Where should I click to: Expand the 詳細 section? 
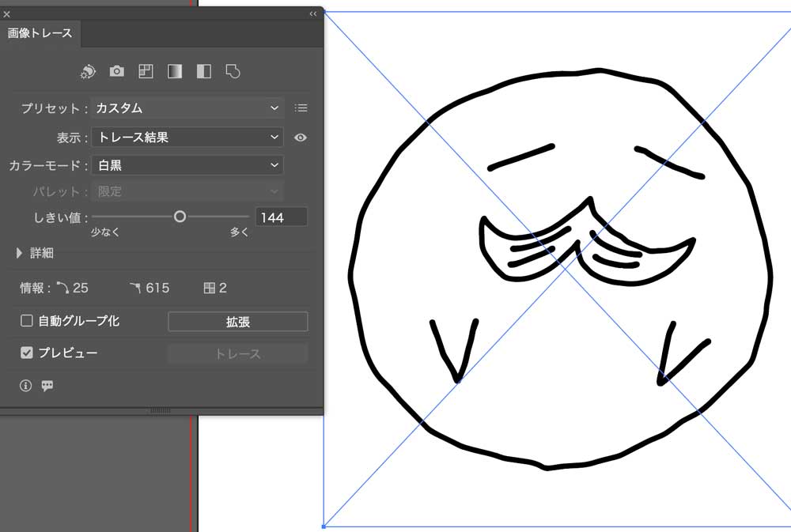[x=21, y=254]
